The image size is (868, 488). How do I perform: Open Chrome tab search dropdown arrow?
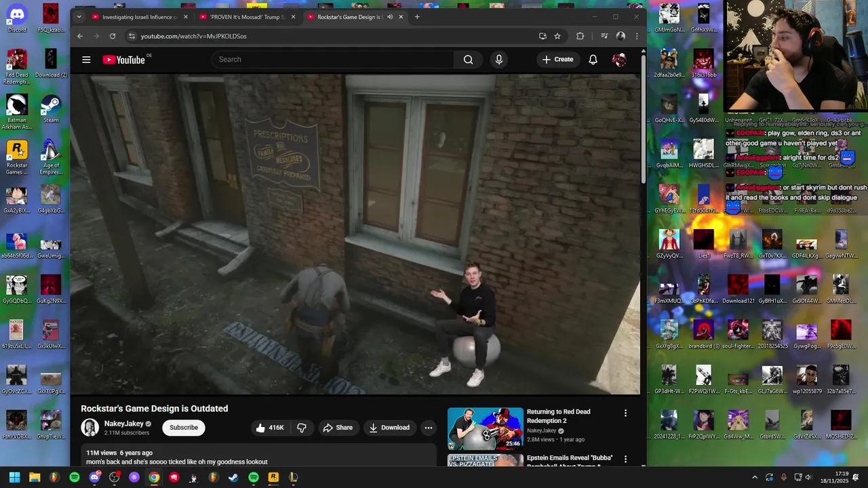(x=79, y=17)
